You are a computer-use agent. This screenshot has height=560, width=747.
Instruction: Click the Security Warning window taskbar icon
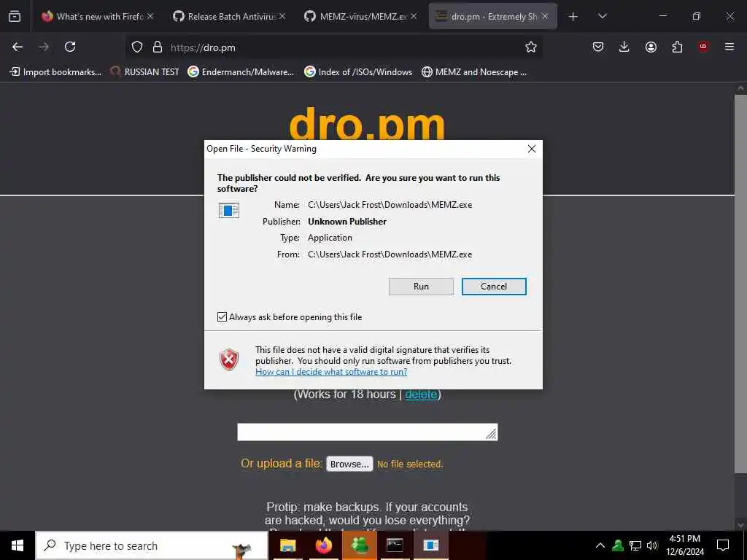(x=430, y=545)
